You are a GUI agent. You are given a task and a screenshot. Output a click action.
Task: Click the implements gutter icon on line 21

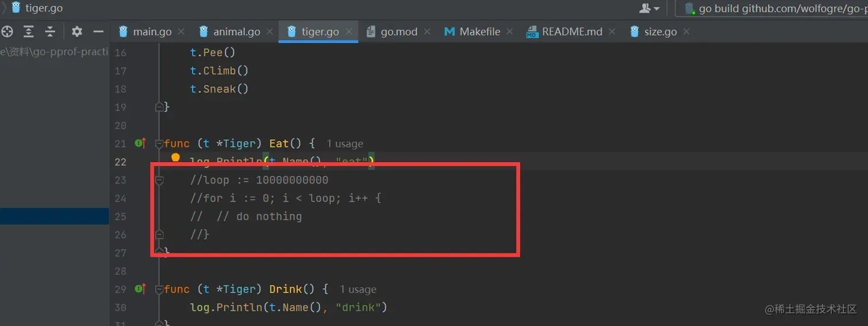[140, 143]
